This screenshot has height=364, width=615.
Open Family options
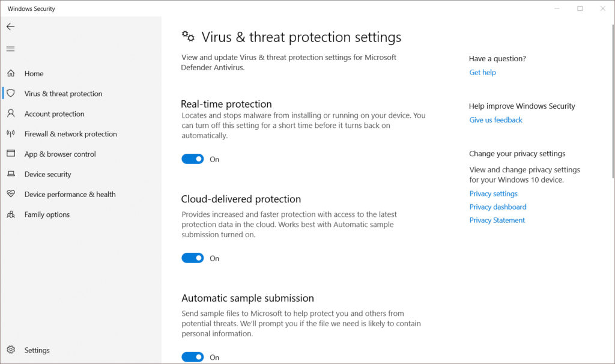(47, 214)
